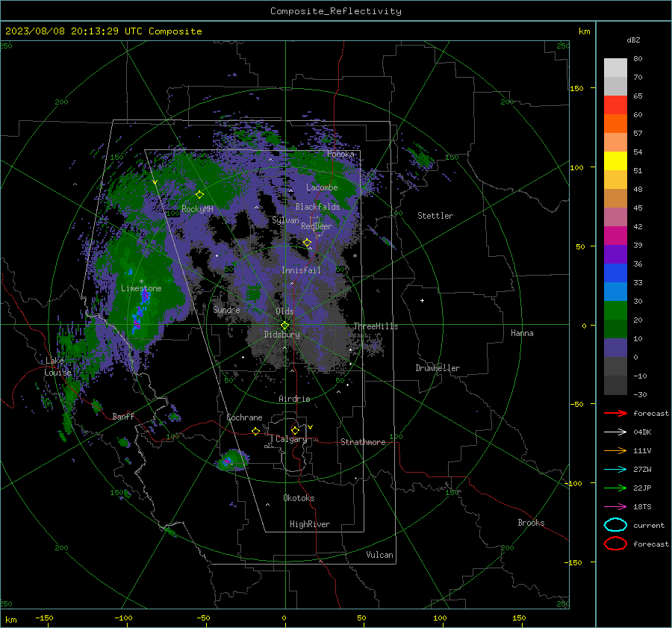Click the '04DK' legend text
Screen dimensions: 672x628
pyautogui.click(x=642, y=432)
